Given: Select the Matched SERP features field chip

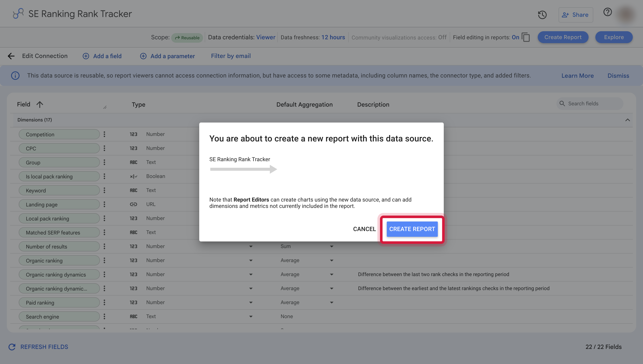Looking at the screenshot, I should [59, 233].
